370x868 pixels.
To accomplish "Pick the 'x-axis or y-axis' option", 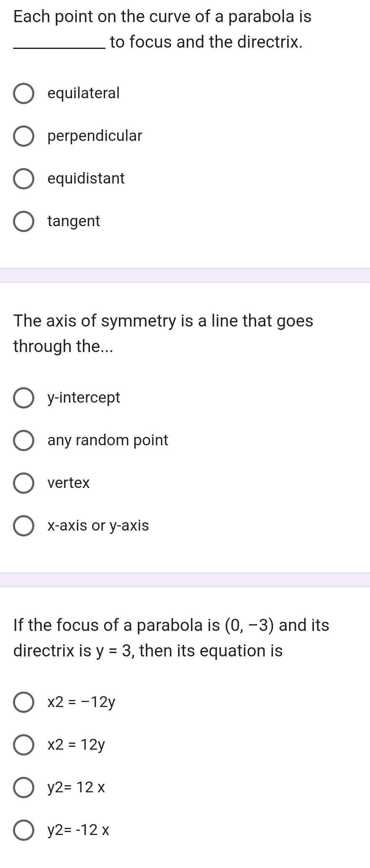I will click(23, 526).
